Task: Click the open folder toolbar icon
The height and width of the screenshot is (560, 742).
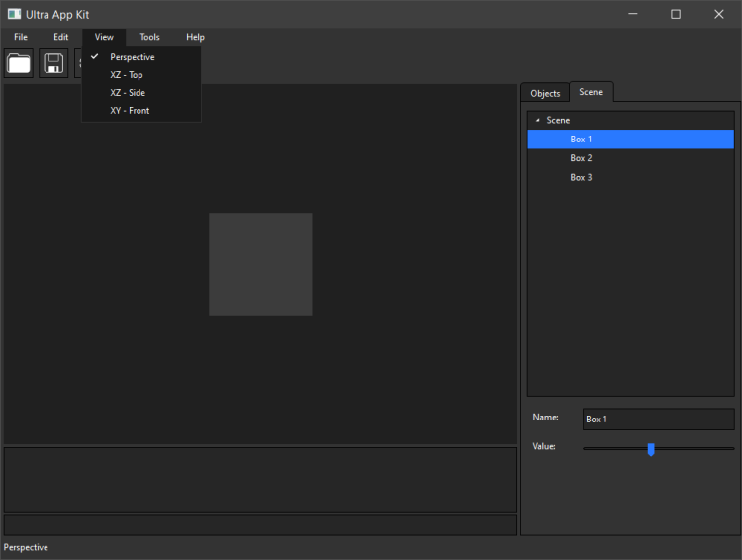Action: 19,64
